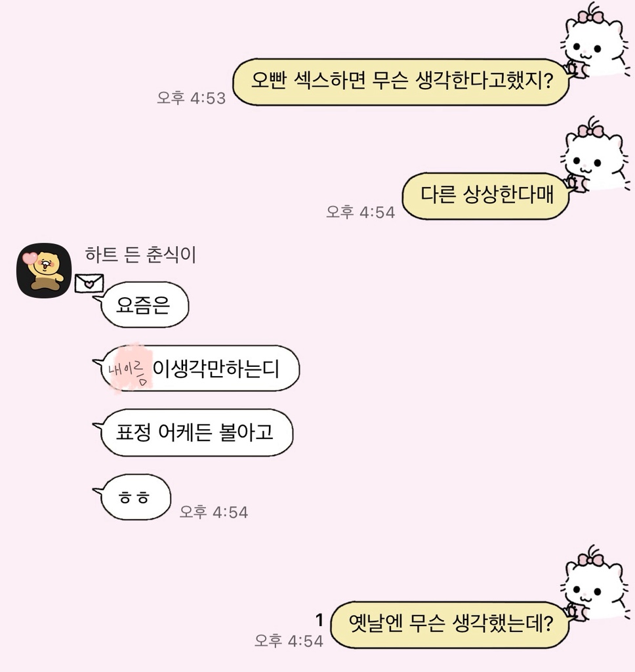
Task: Select the sender name 하트 든 춘식이
Action: (x=140, y=255)
